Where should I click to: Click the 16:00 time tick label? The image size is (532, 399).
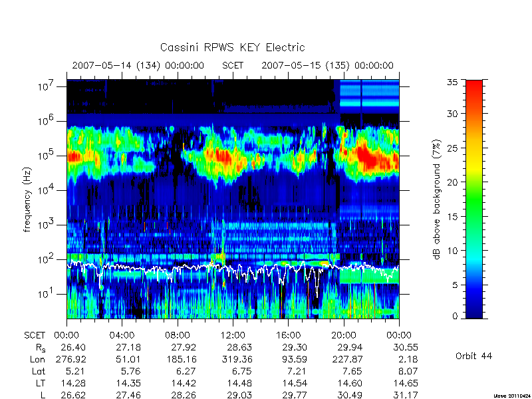(288, 335)
